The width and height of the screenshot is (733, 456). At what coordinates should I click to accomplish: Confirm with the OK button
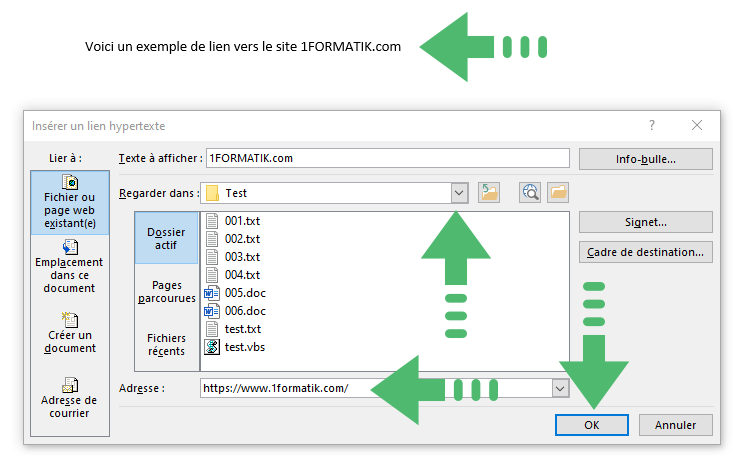[591, 425]
